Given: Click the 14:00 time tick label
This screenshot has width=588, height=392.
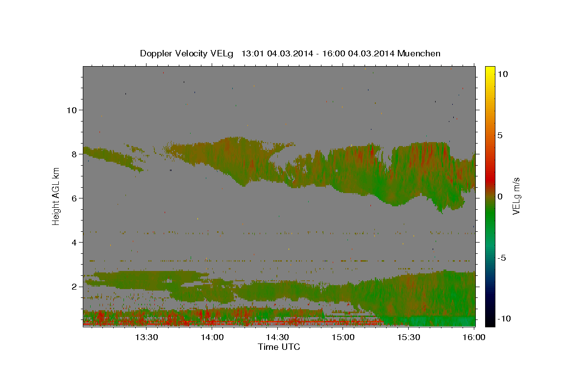Looking at the screenshot, I should pos(212,337).
